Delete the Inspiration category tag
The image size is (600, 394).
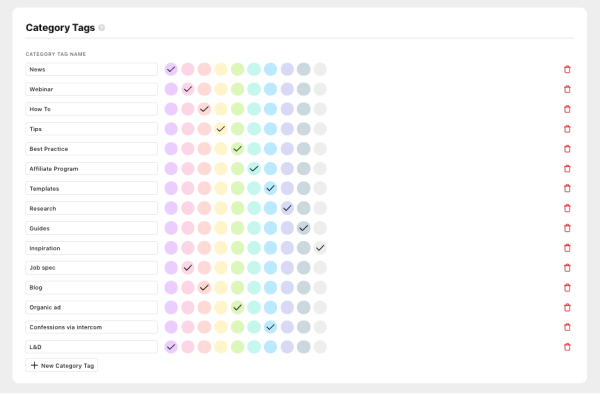pos(567,248)
